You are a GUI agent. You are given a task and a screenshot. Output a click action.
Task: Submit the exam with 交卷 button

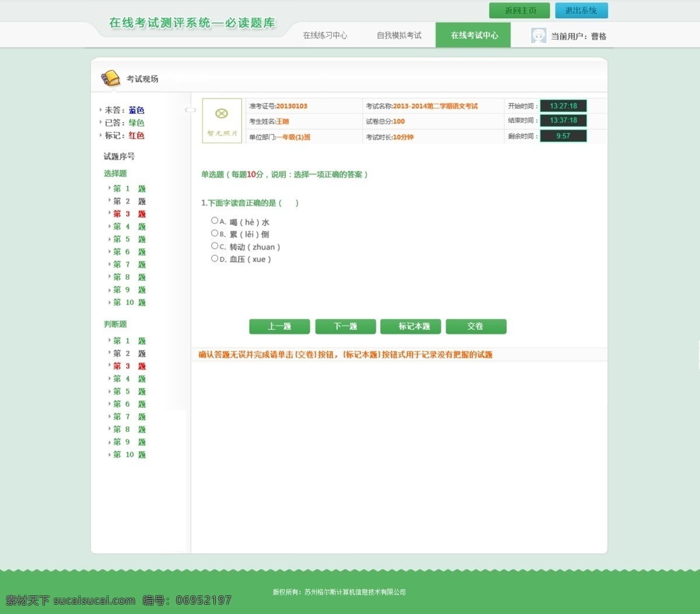[x=476, y=326]
